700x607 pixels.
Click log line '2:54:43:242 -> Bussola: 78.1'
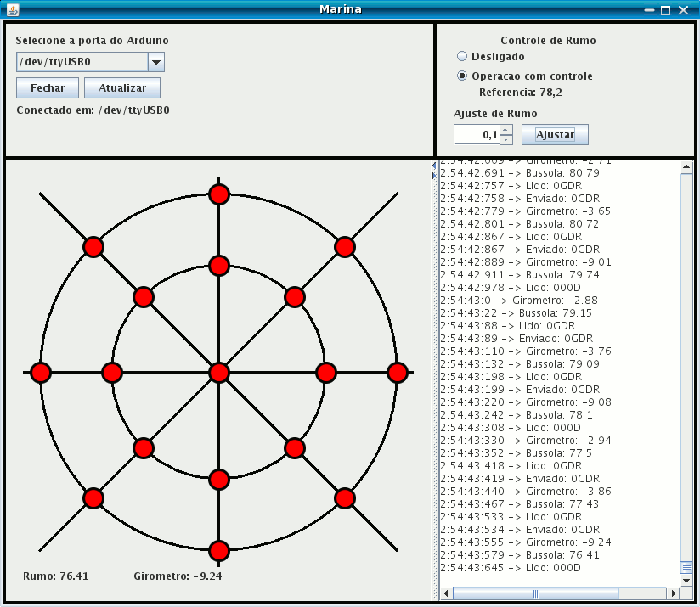pos(517,414)
